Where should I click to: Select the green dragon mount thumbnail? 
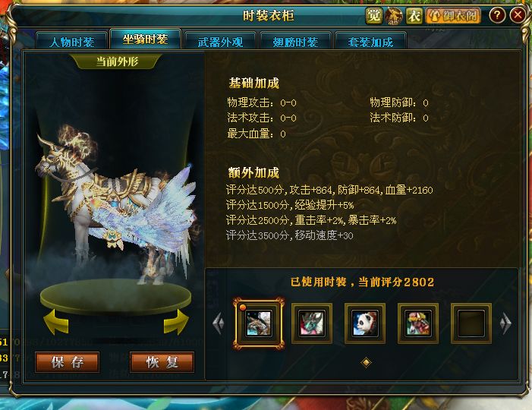click(x=312, y=323)
